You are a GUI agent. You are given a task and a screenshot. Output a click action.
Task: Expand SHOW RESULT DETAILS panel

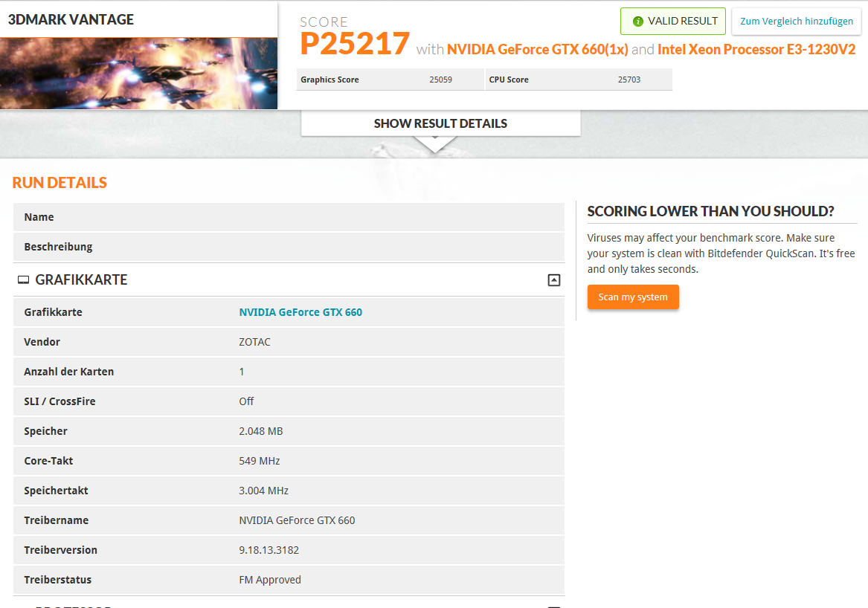[x=440, y=123]
